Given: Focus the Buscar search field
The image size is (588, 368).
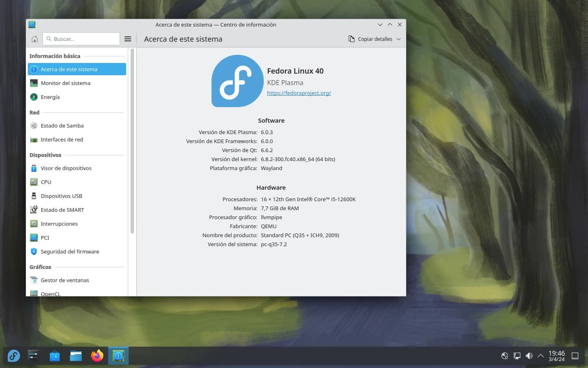Looking at the screenshot, I should [81, 39].
